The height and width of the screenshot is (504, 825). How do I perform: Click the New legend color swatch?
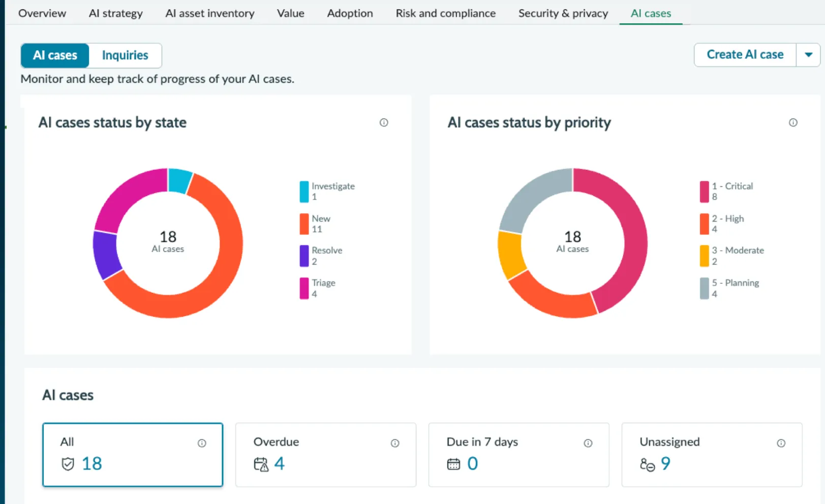point(304,224)
